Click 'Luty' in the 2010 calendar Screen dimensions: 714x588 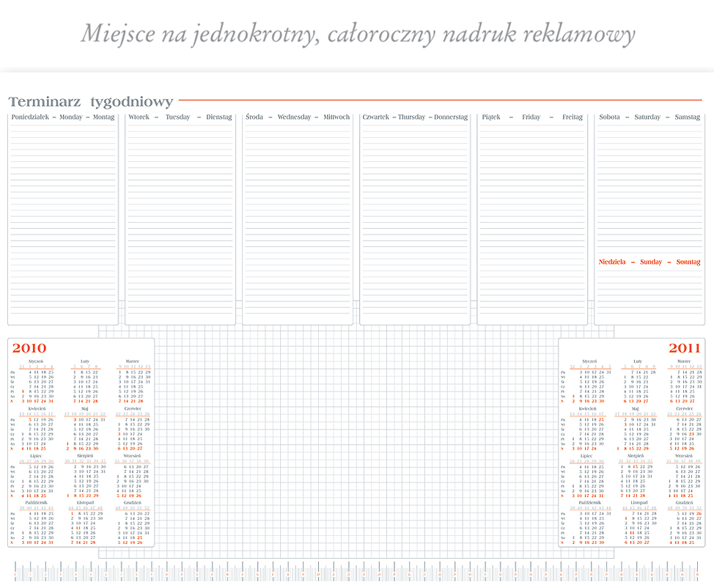pos(85,361)
